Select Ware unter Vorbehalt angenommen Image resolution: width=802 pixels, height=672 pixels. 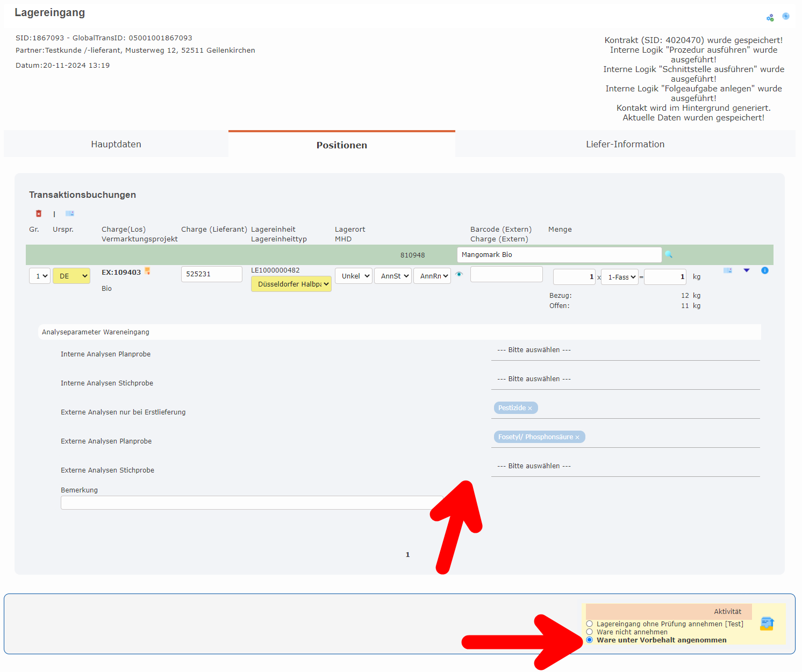point(590,640)
